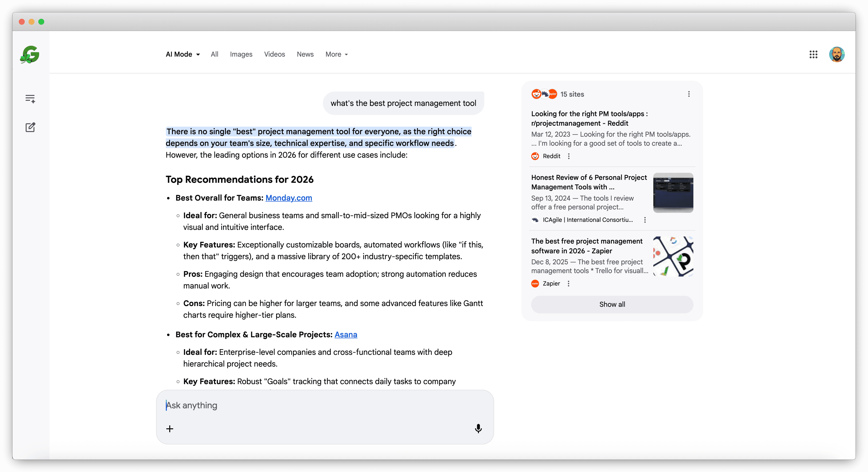Expand the AI Mode dropdown
This screenshot has width=868, height=472.
(x=183, y=54)
